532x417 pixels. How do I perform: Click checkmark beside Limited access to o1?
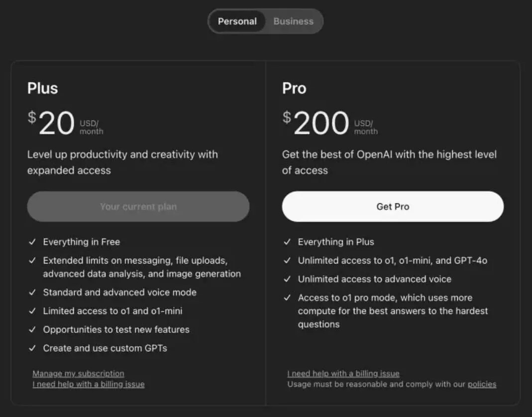pos(32,311)
